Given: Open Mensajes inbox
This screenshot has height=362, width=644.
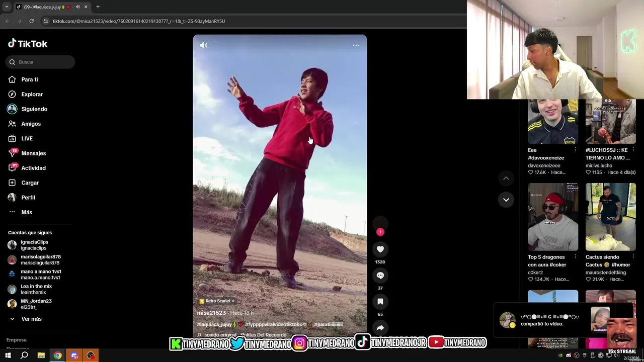Looking at the screenshot, I should (x=27, y=153).
